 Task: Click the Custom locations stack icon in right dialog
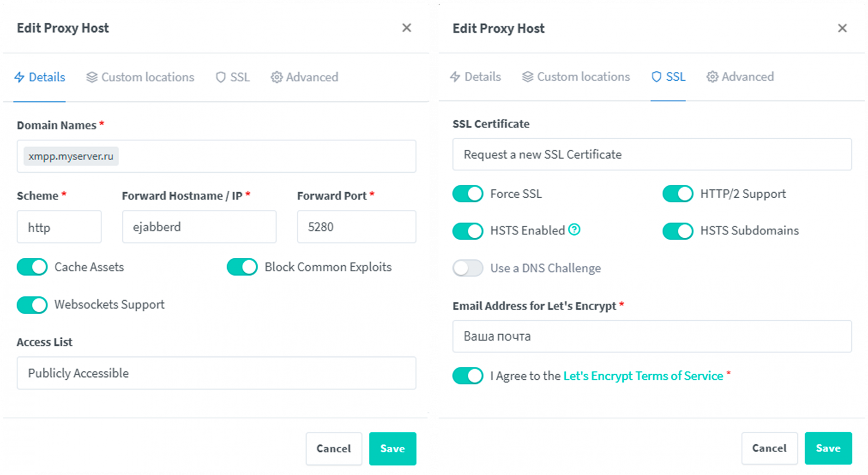526,77
